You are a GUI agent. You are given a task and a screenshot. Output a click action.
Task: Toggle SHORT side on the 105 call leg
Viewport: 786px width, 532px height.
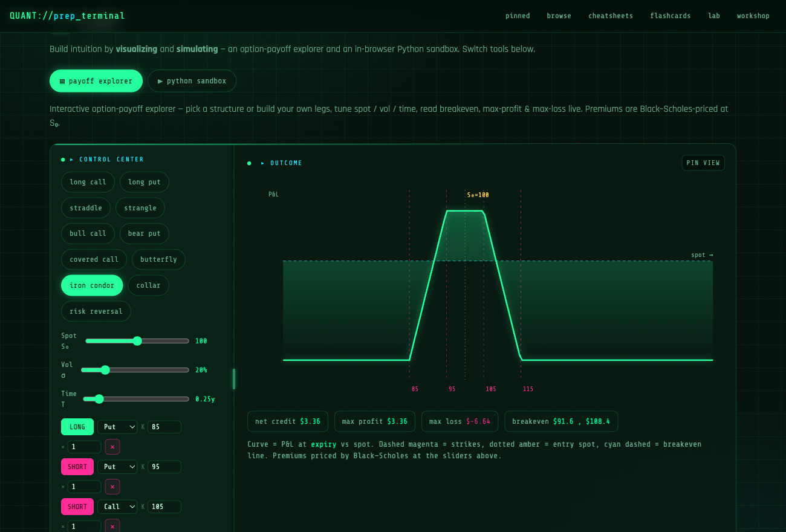pos(77,507)
